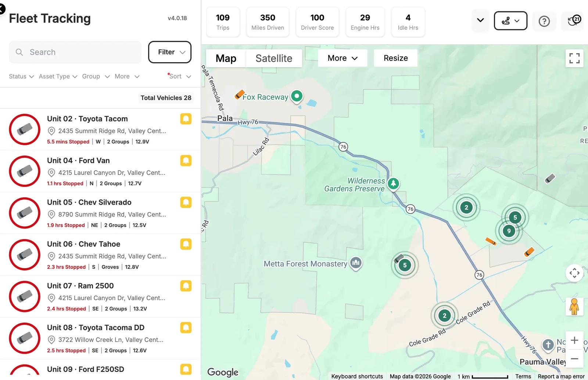Enter fullscreen map view
This screenshot has width=588, height=380.
pyautogui.click(x=574, y=58)
